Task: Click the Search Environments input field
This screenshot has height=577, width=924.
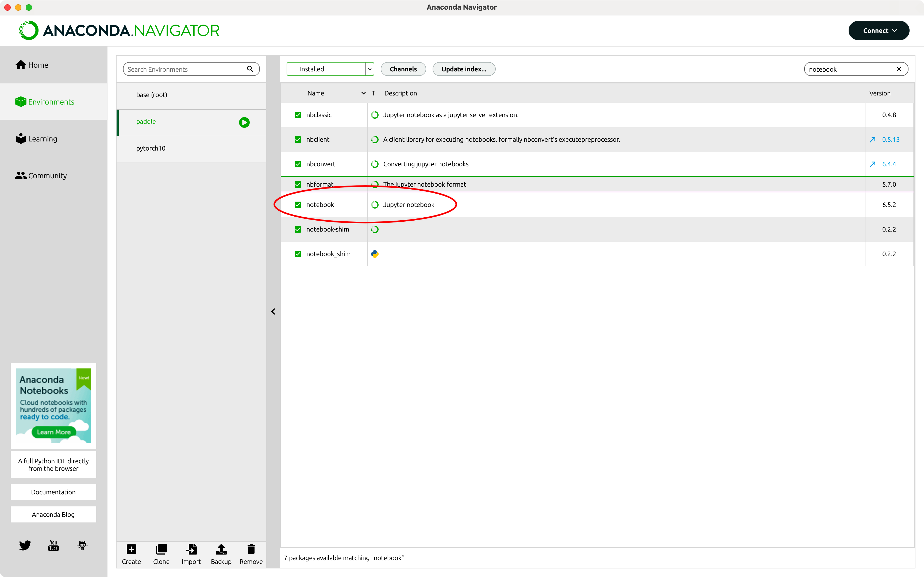Action: (185, 69)
